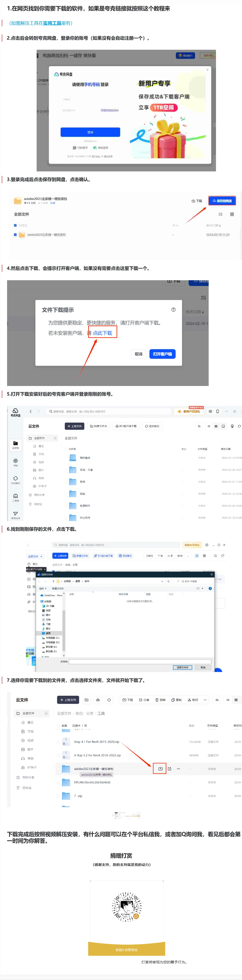Image resolution: width=242 pixels, height=980 pixels.
Task: Open more options on adobe2023全家桶 row
Action: coord(178,768)
